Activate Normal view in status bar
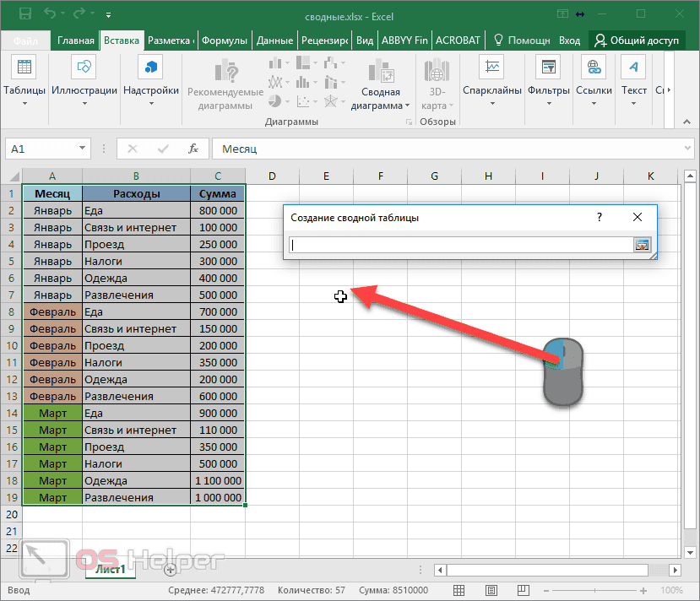The height and width of the screenshot is (601, 700). pos(459,589)
